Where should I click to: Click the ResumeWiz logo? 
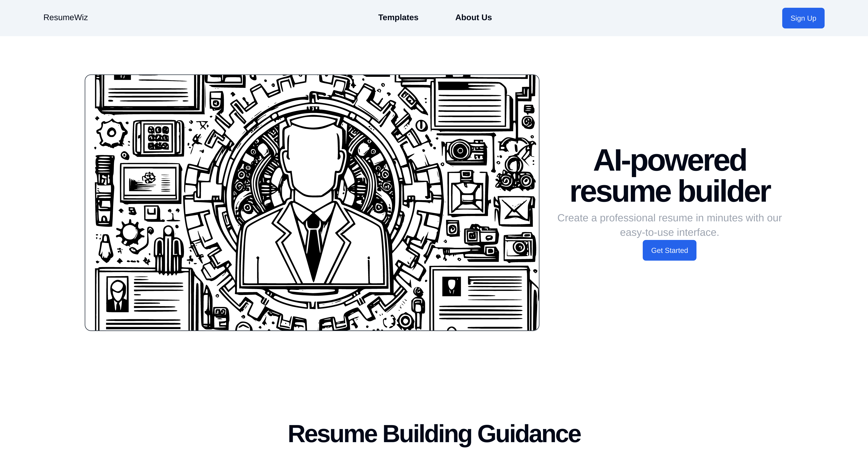coord(65,17)
